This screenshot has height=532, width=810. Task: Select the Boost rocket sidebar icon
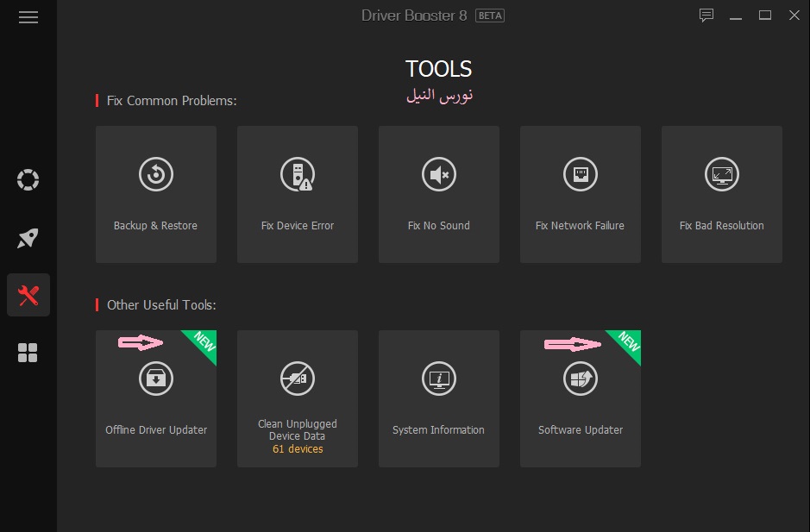[28, 238]
